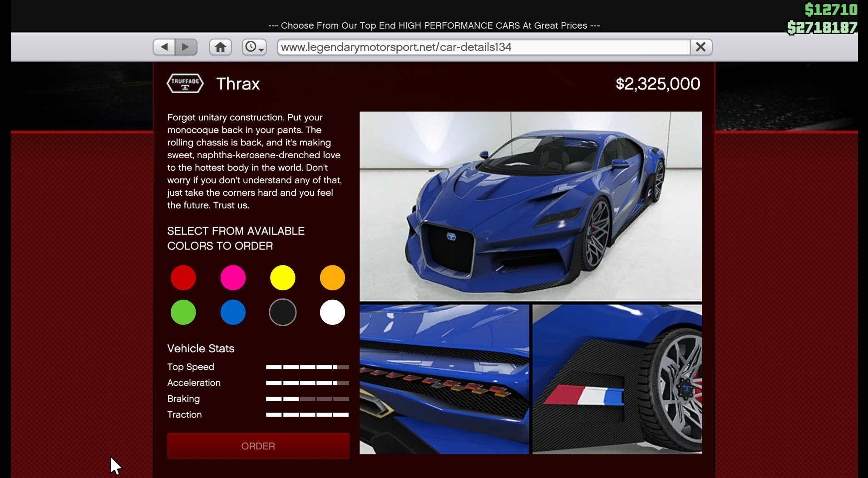
Task: Click the Acceleration stat bar
Action: click(x=307, y=383)
